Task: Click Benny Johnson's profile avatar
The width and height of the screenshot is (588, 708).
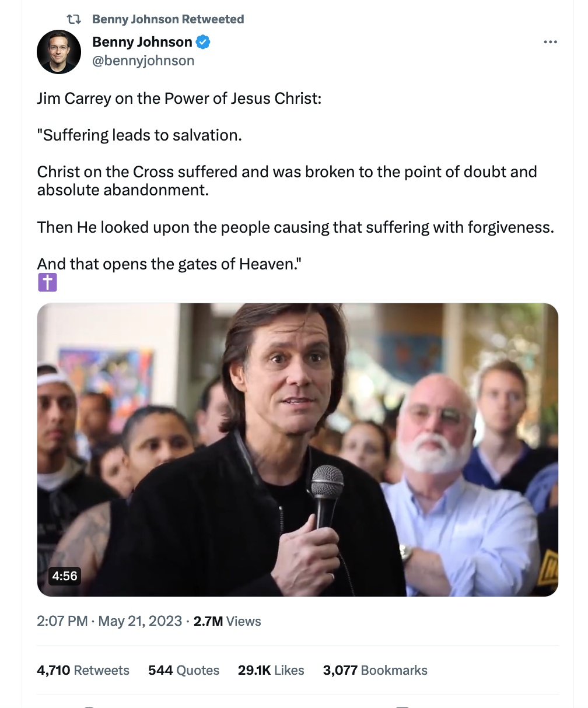Action: pos(59,52)
